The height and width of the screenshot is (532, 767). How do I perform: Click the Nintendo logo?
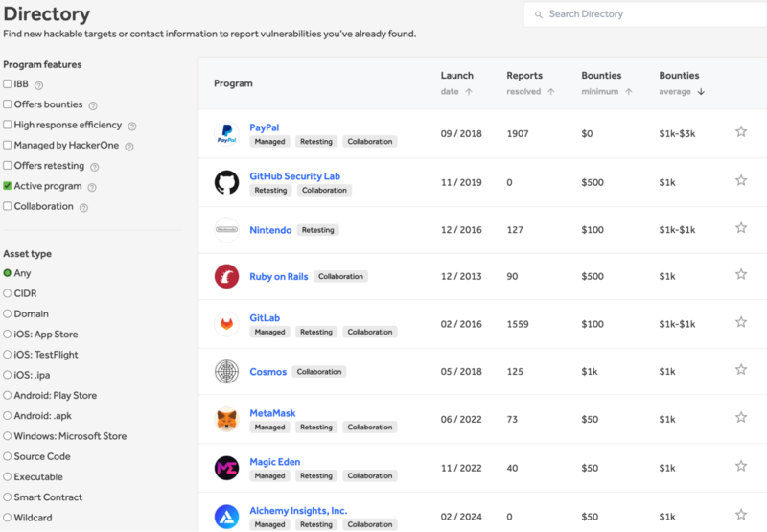226,229
